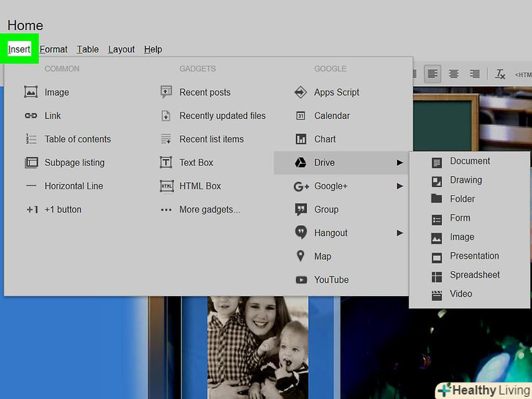Choose Presentation from Drive submenu
Image resolution: width=532 pixels, height=399 pixels.
(474, 256)
